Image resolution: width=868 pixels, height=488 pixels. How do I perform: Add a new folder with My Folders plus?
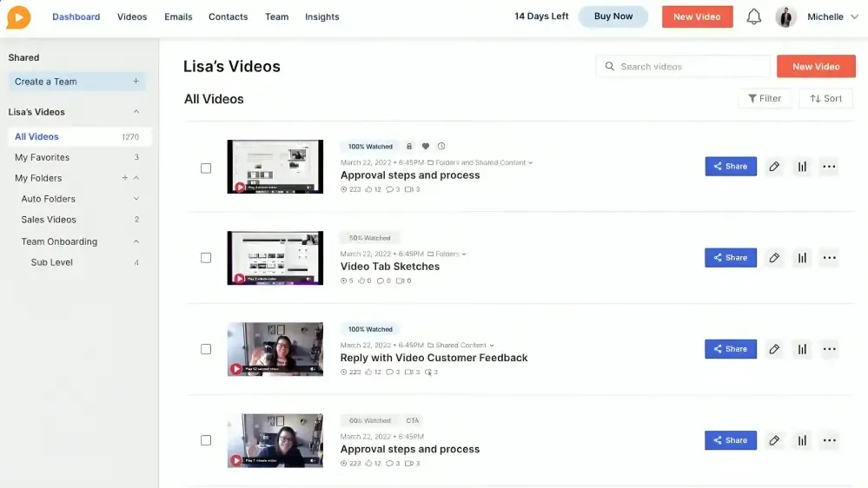[x=124, y=178]
